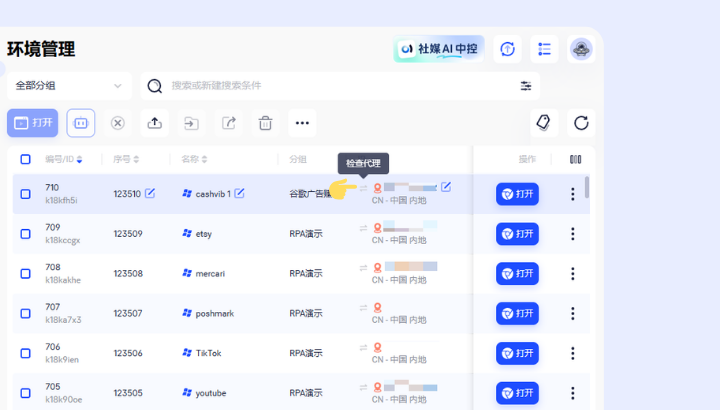Click the name cell mercari
720x410 pixels.
[x=210, y=274]
